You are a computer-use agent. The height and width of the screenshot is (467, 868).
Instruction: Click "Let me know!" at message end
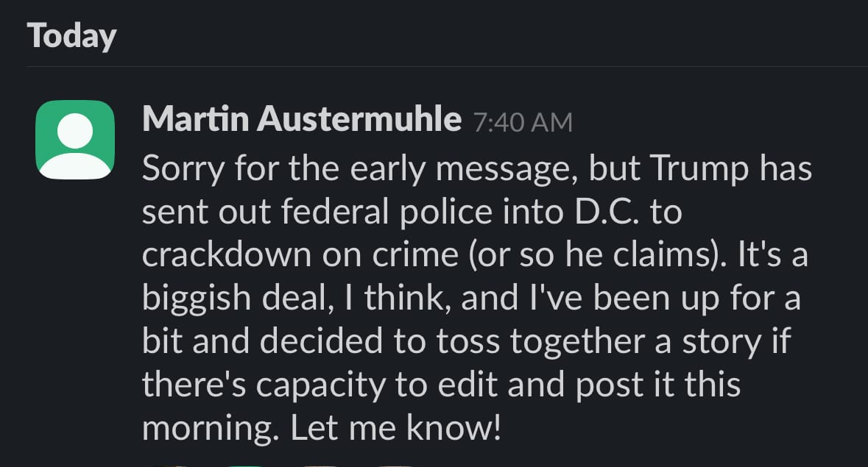point(396,428)
